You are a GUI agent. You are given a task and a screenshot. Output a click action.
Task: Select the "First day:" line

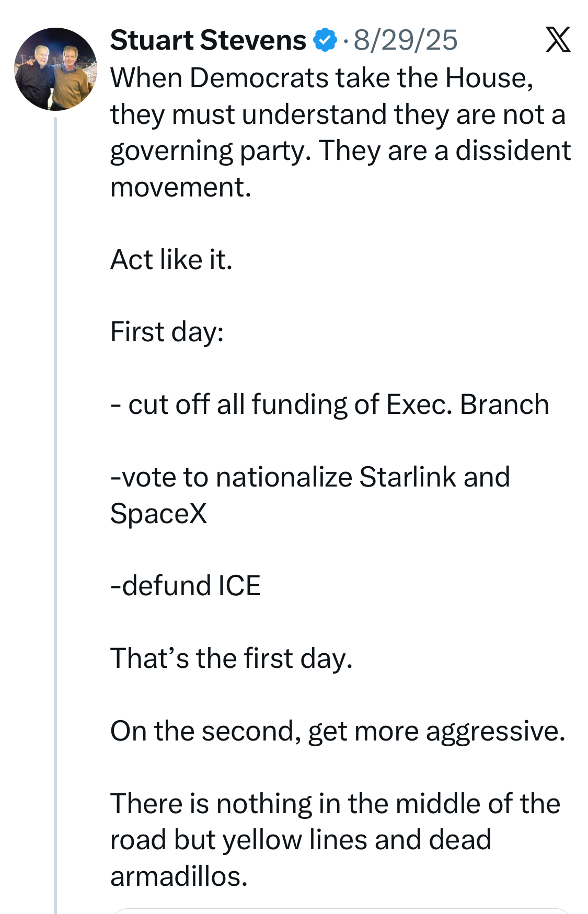pyautogui.click(x=167, y=332)
